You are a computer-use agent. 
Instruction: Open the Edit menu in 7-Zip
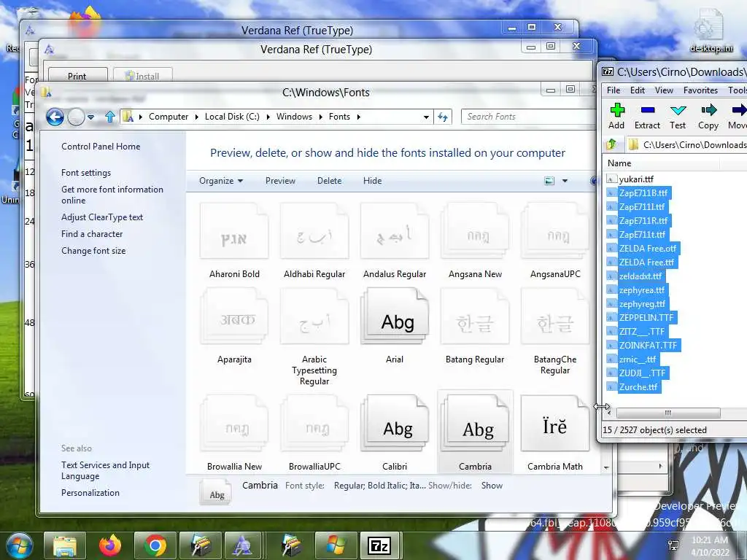[x=637, y=90]
